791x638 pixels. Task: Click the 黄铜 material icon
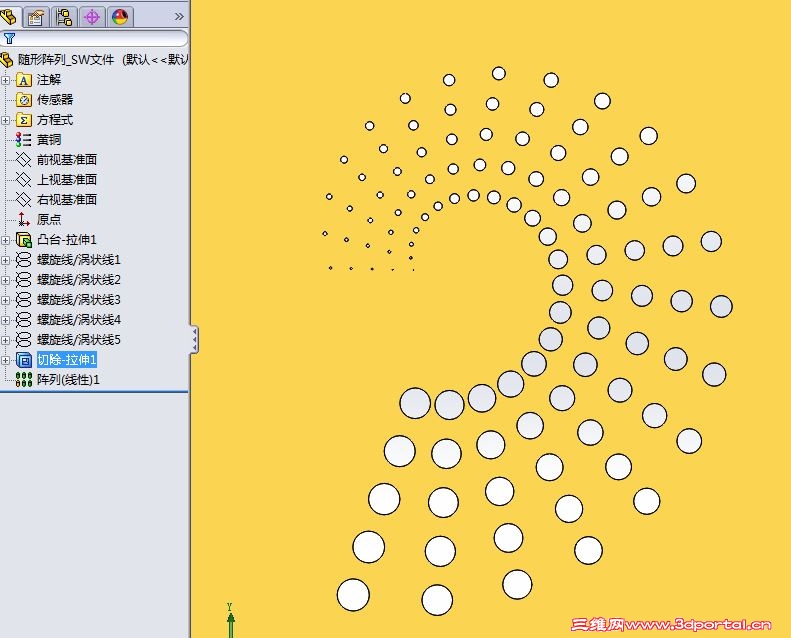click(x=24, y=140)
